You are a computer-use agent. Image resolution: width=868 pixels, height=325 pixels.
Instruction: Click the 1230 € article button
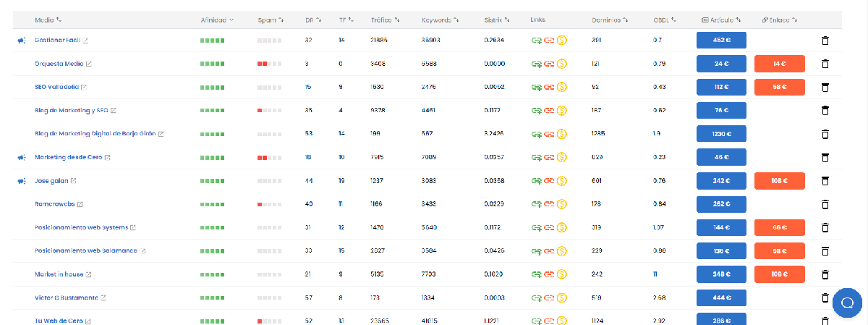pyautogui.click(x=721, y=134)
